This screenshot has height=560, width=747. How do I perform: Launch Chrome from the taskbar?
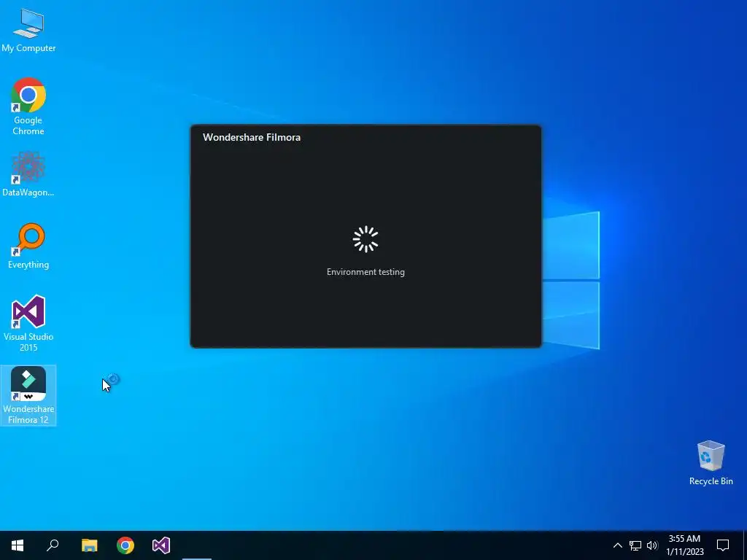click(125, 545)
